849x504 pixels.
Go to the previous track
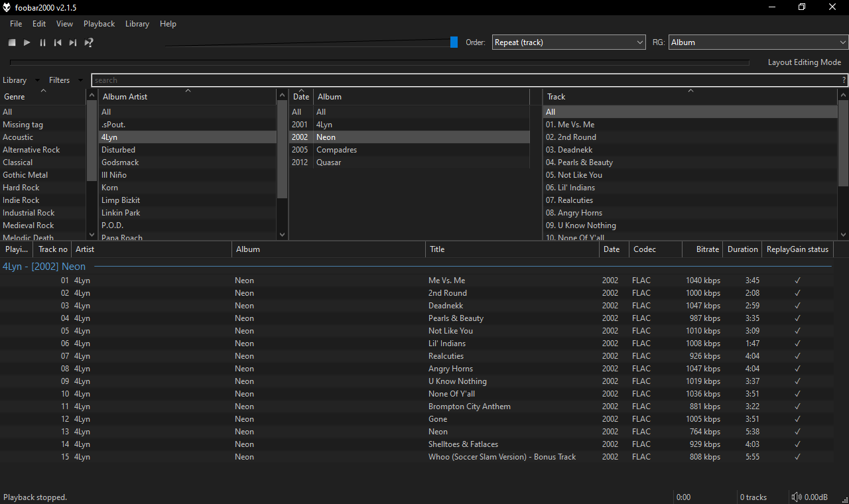58,42
